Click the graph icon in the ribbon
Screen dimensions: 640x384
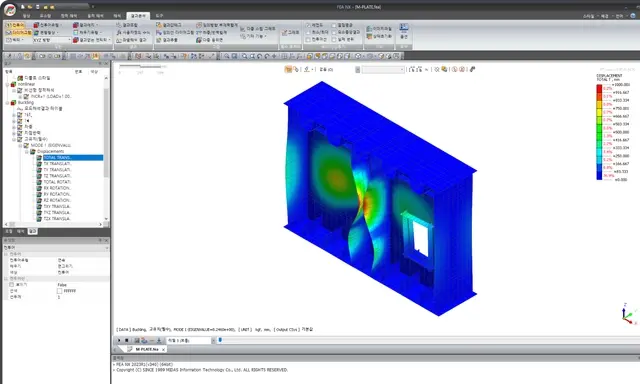[290, 32]
